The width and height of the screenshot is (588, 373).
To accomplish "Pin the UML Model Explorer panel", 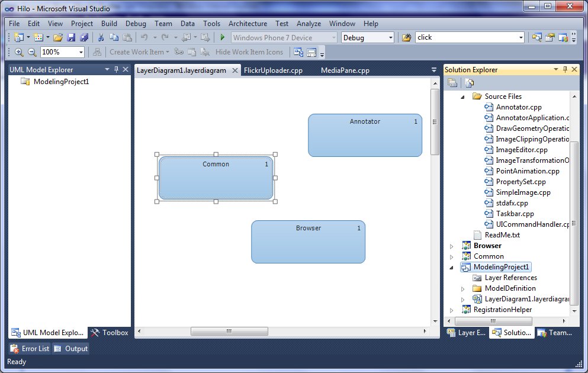I will (x=116, y=69).
